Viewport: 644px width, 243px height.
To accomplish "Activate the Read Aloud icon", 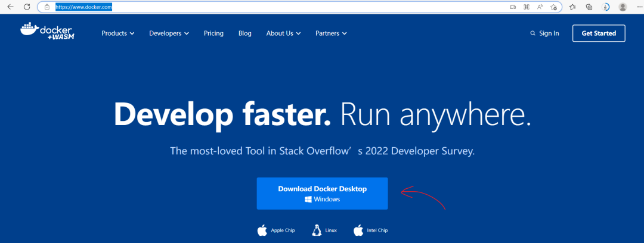I will [540, 7].
